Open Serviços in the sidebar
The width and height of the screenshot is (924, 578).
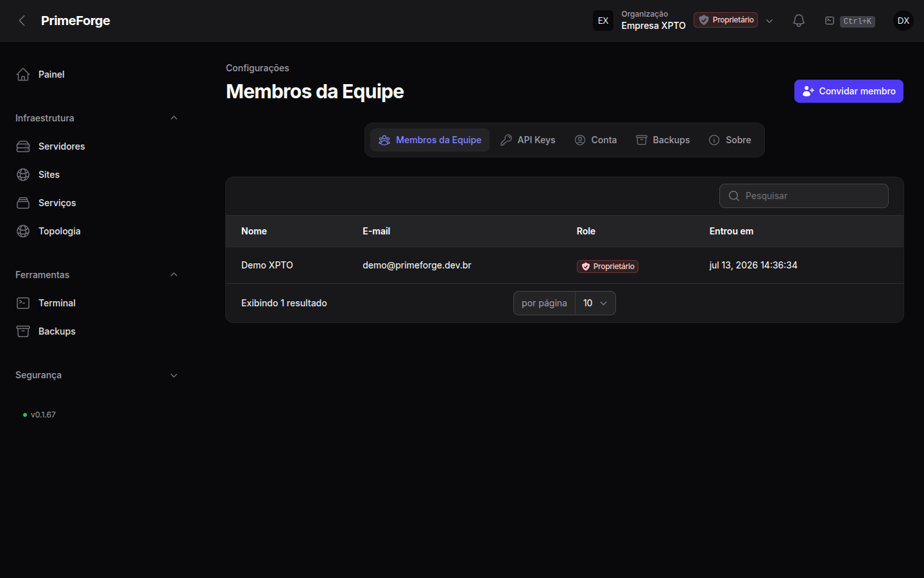[57, 203]
